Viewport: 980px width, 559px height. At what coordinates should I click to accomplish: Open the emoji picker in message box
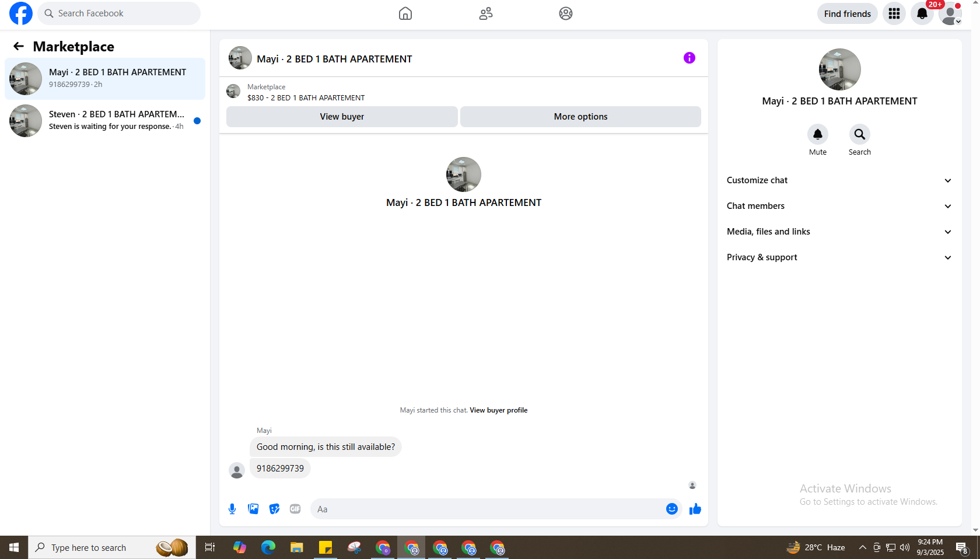tap(672, 509)
